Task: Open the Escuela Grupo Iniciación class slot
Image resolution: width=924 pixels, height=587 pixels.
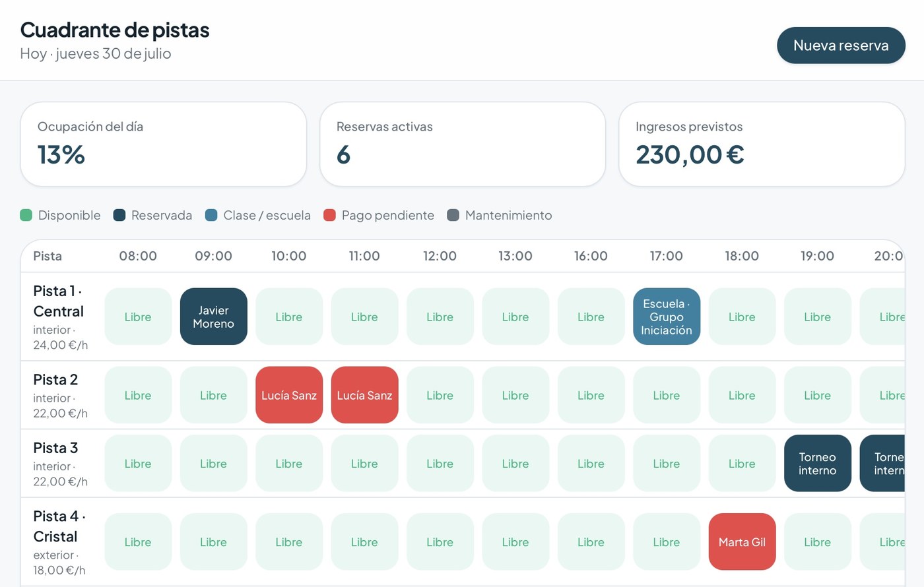Action: [667, 317]
